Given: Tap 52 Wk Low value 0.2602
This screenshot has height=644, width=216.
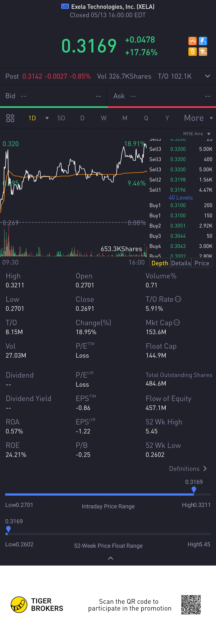Looking at the screenshot, I should click(155, 455).
